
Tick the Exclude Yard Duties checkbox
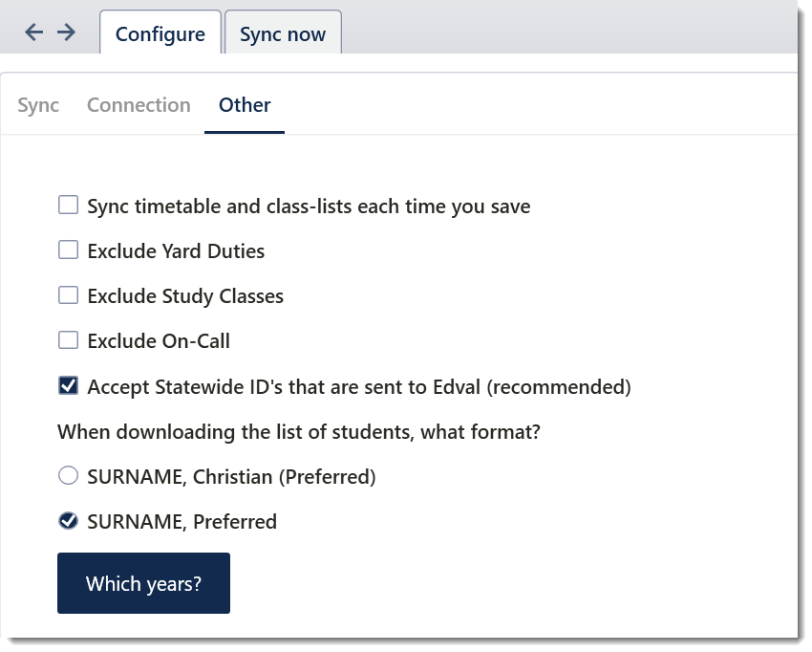[x=68, y=250]
